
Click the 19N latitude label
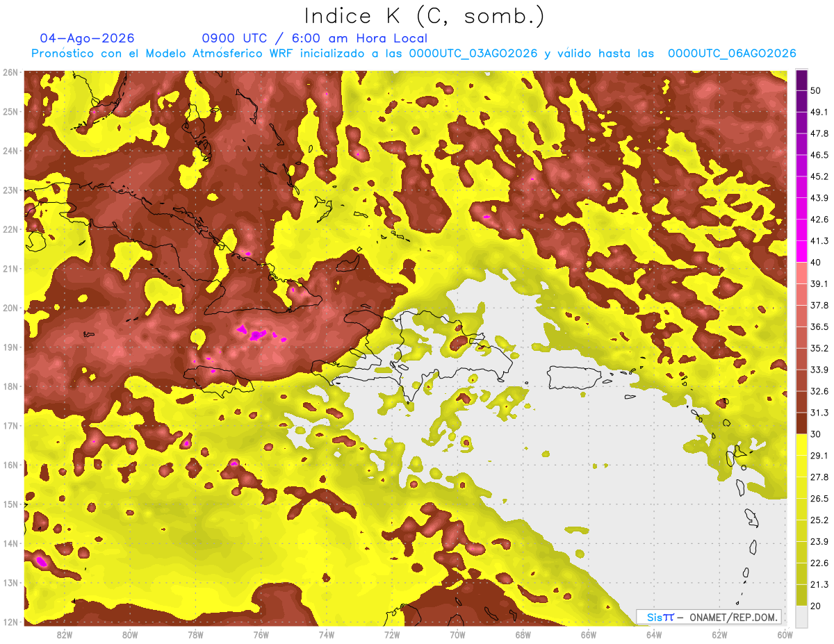click(10, 347)
